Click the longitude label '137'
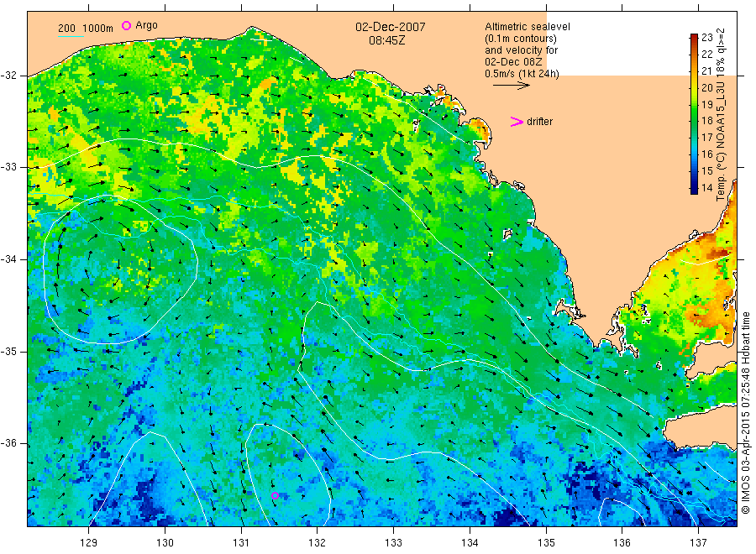Image resolution: width=756 pixels, height=554 pixels. tap(698, 543)
